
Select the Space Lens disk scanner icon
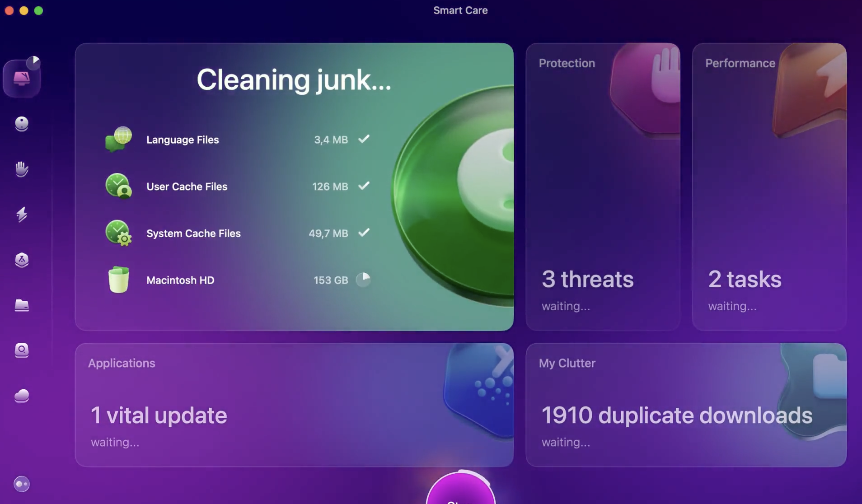coord(21,350)
